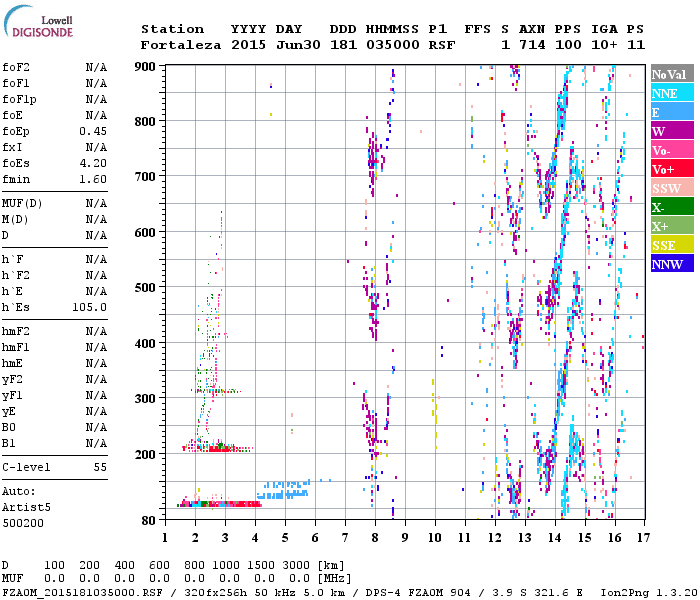
Task: Click the foEp value 0.45
Action: tap(93, 131)
